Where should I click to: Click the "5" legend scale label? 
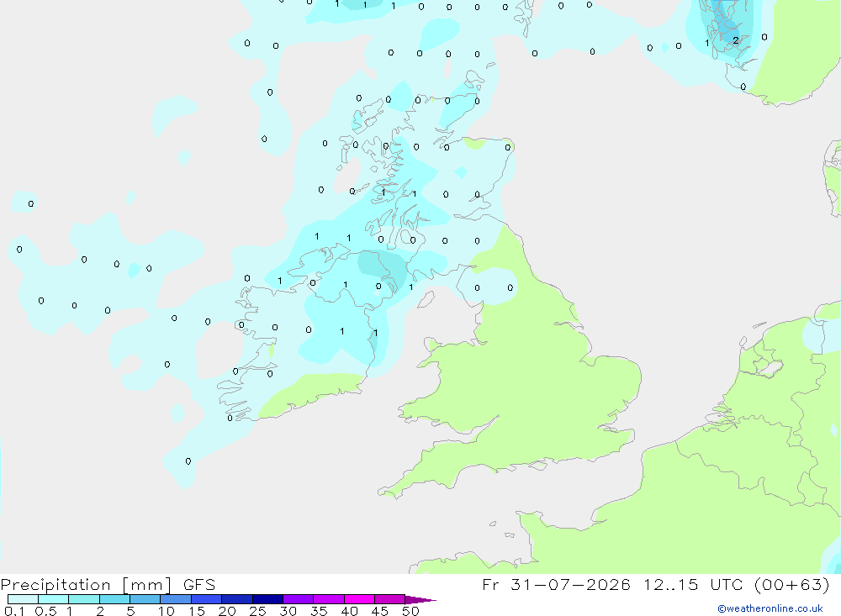pyautogui.click(x=130, y=611)
